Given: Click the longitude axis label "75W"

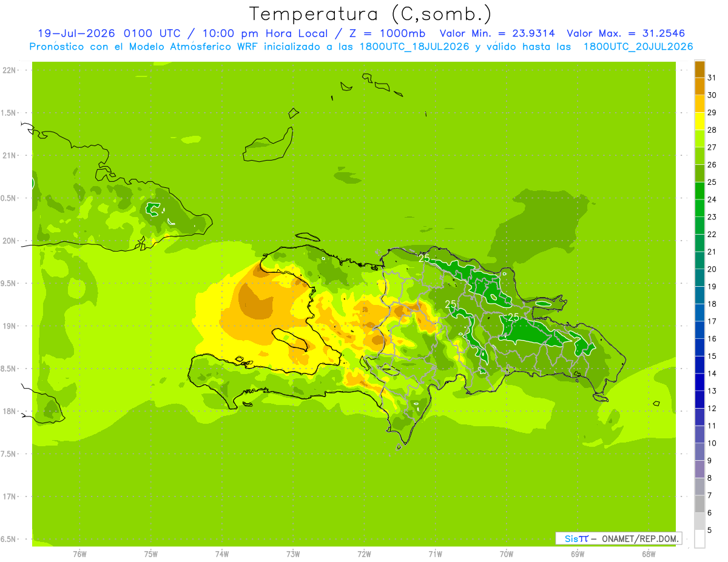Looking at the screenshot, I should pyautogui.click(x=151, y=554).
